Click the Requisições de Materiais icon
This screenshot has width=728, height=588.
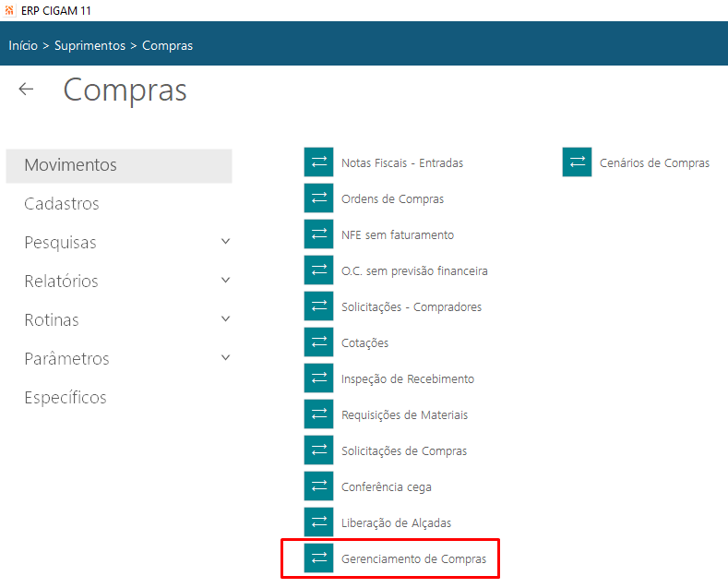(x=318, y=414)
